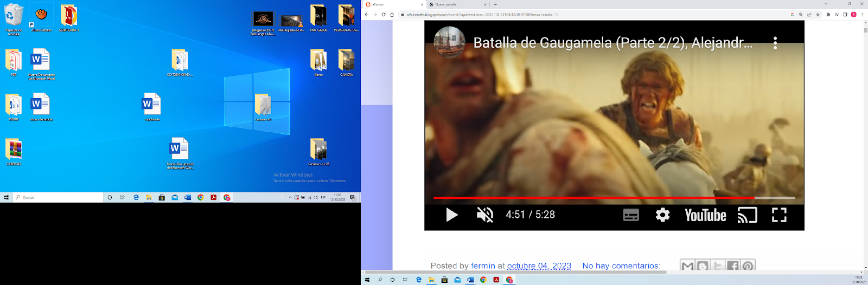Select the SCRIPTORIO-1 desktop folder

coord(69,18)
